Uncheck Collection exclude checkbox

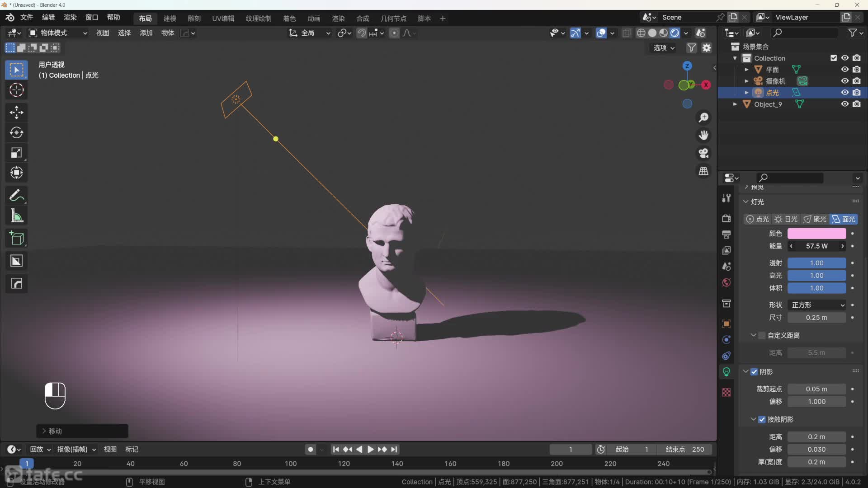[x=834, y=58]
